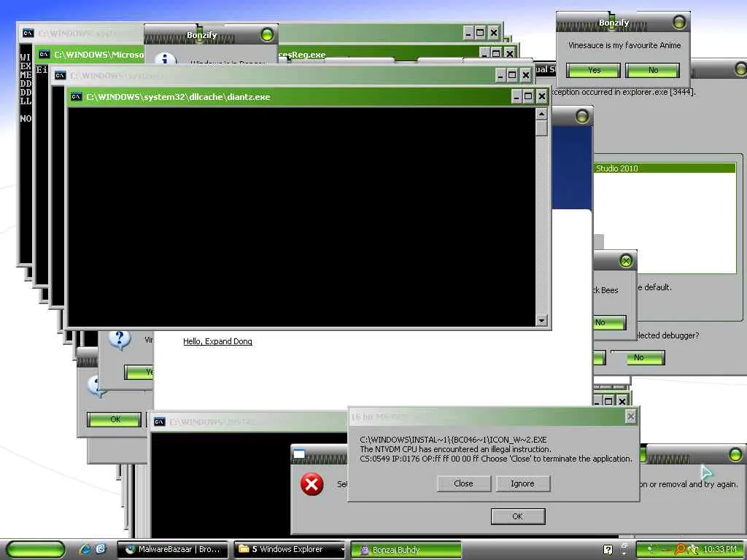Click OK in the red error dialog
This screenshot has height=560, width=747.
coord(517,516)
